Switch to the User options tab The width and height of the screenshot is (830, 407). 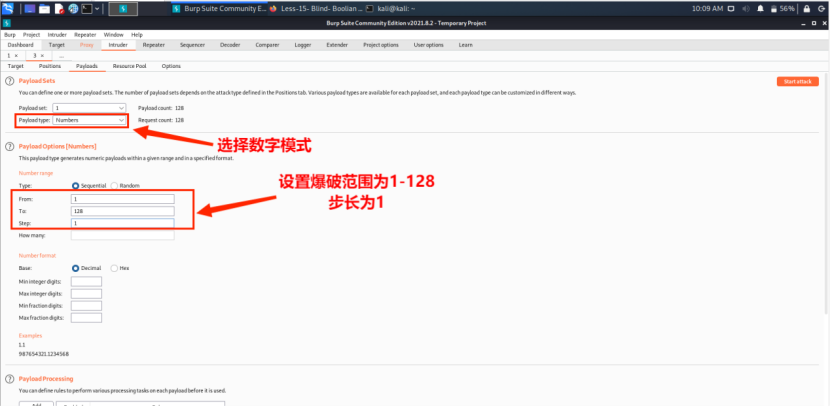[x=428, y=45]
